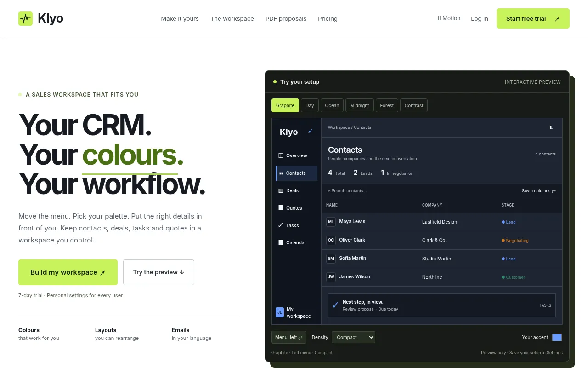Click the TASKS label in the Next step card
The image size is (588, 368).
[x=545, y=305]
